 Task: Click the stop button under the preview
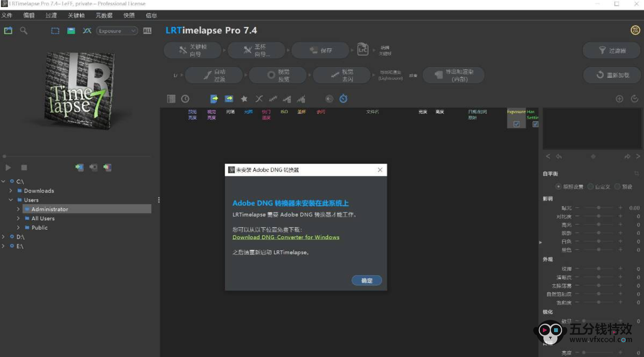(24, 168)
